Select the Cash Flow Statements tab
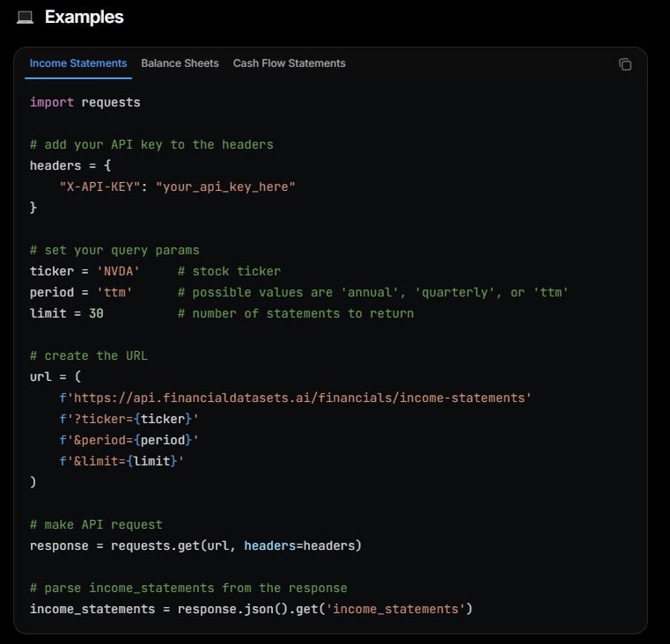Screen dimensions: 670x644 (x=289, y=63)
